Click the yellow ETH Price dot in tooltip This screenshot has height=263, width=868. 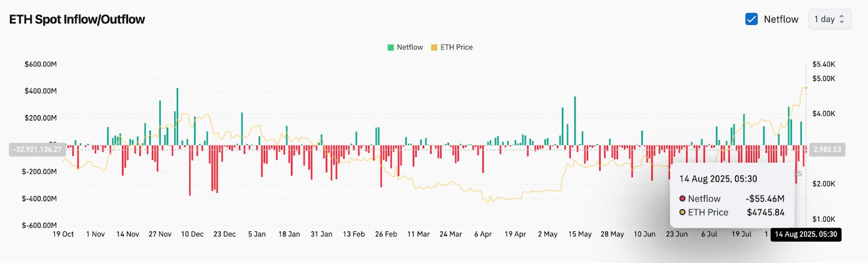[682, 212]
